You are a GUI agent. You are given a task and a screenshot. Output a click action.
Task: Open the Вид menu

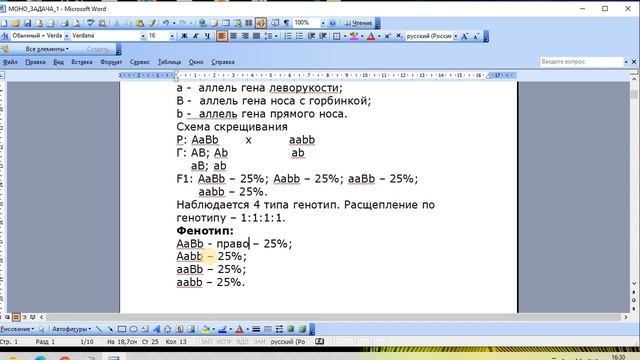coord(58,62)
